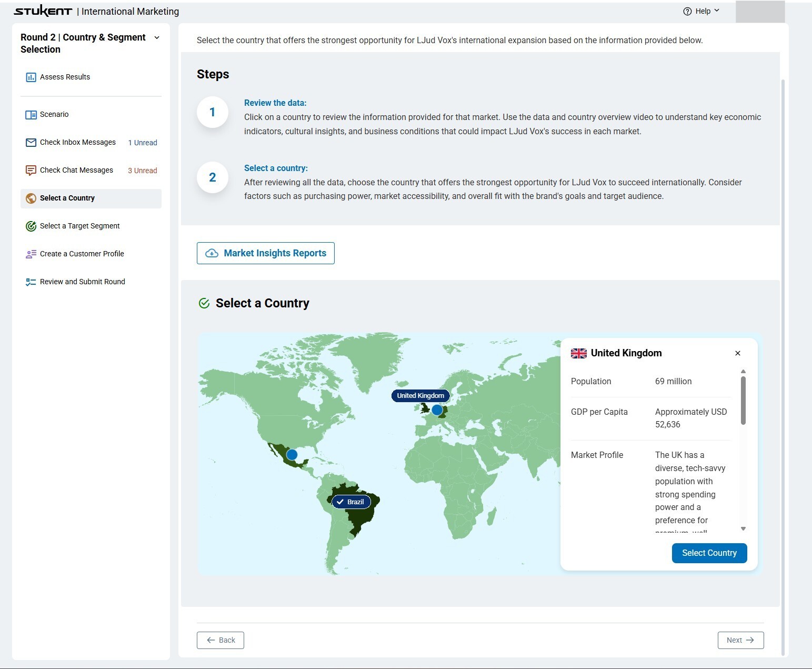Go to Select a Target Segment
Image resolution: width=812 pixels, height=669 pixels.
[91, 226]
